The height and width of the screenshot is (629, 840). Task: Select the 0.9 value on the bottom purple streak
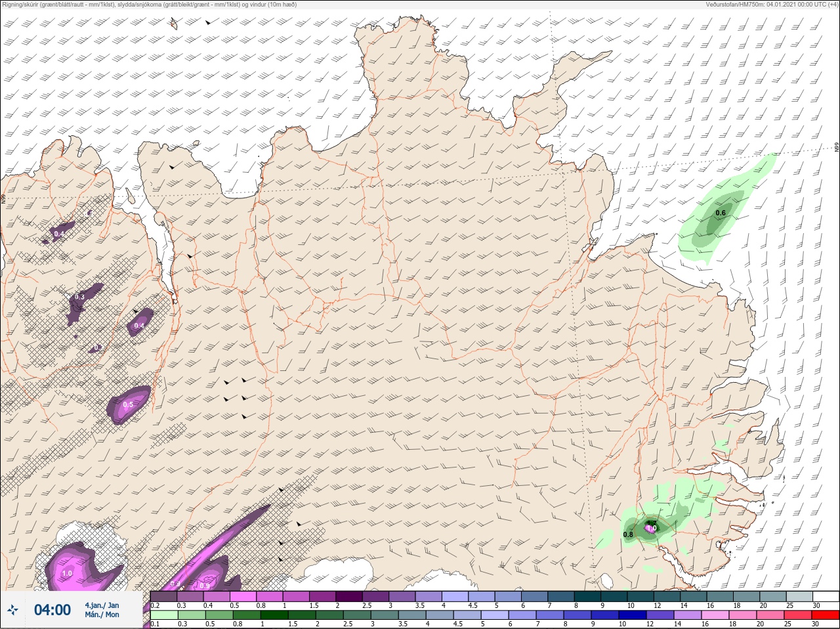pyautogui.click(x=205, y=586)
